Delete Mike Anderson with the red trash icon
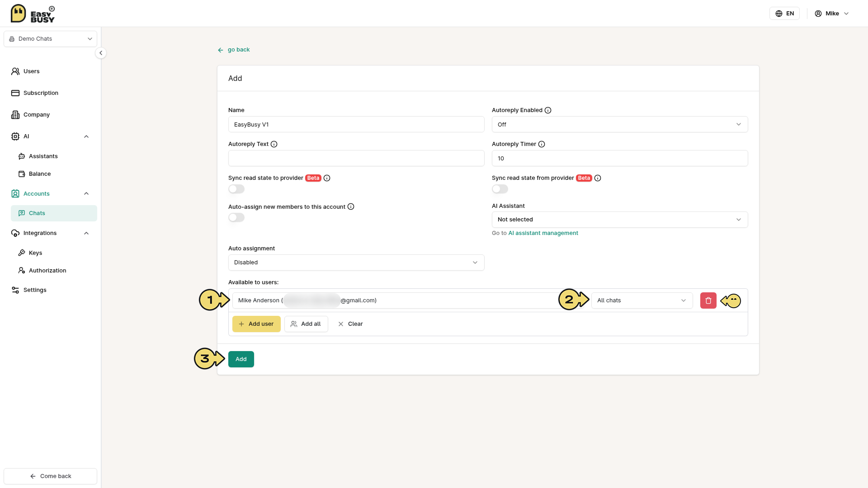868x488 pixels. point(708,300)
